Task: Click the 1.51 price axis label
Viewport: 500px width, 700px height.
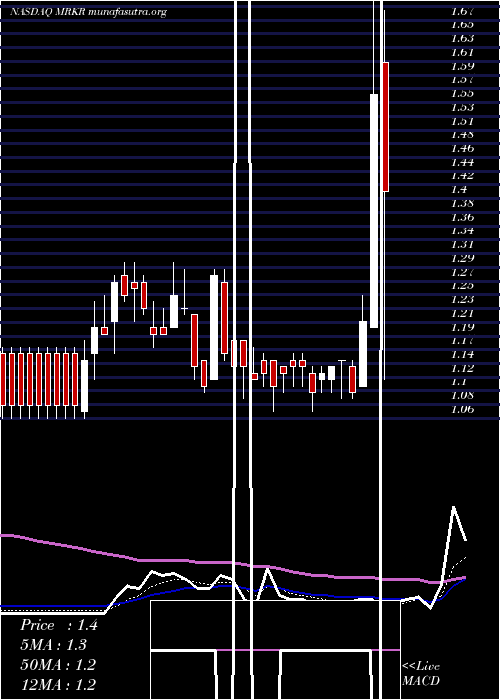Action: [x=462, y=121]
